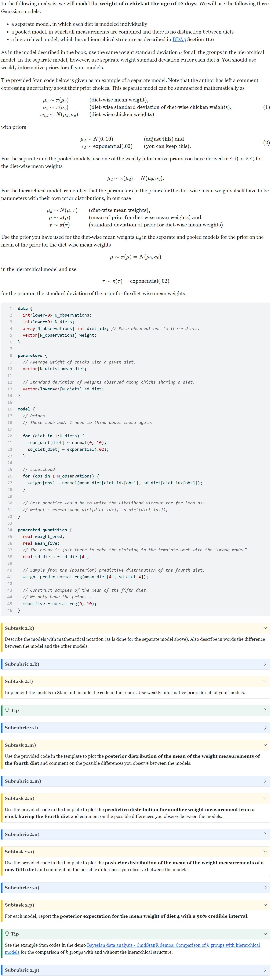Screen dimensions: 277x980
Task: Click equation number (1)
Action: point(266,107)
